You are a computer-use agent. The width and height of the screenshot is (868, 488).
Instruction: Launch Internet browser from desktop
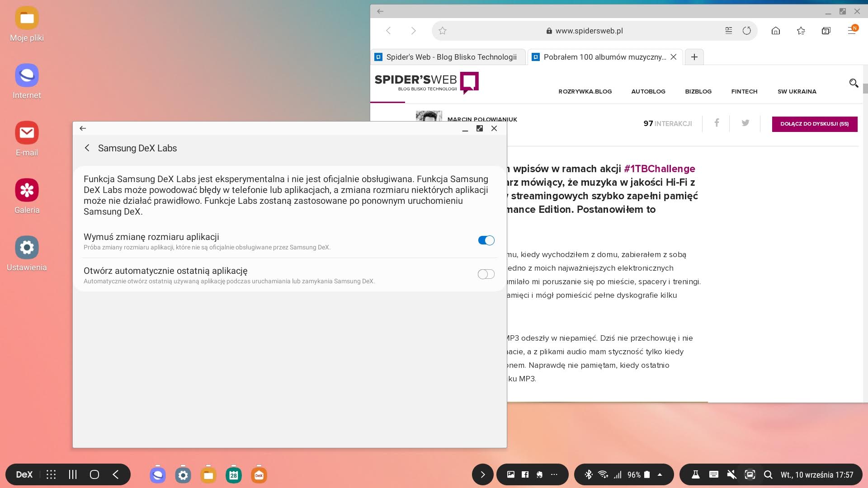(27, 82)
